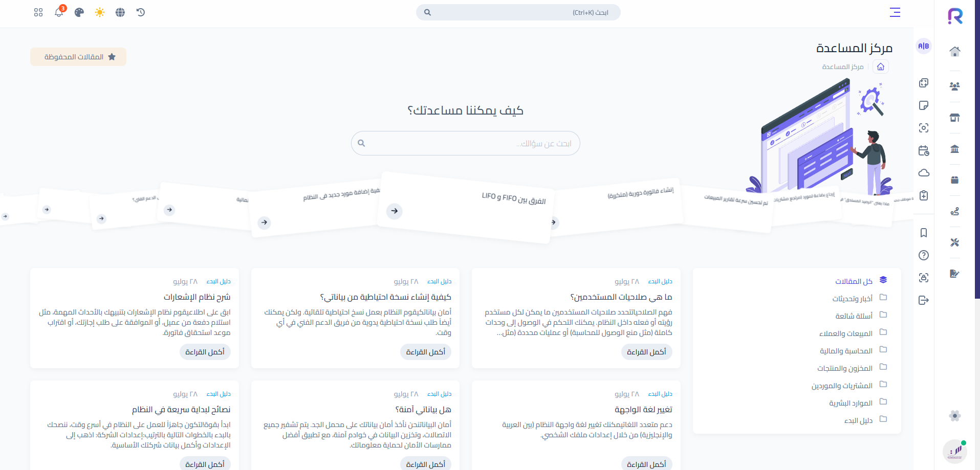Open the apps grid launcher
980x470 pixels.
tap(38, 12)
